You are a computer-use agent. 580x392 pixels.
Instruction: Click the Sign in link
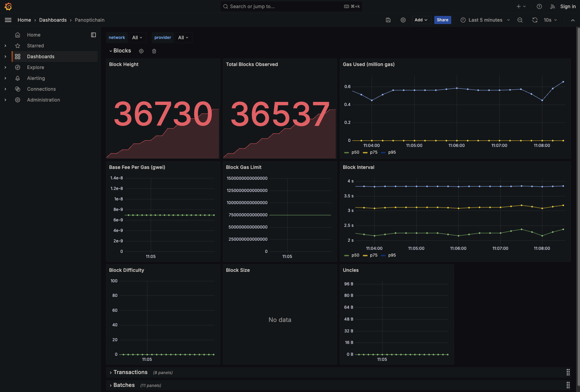pyautogui.click(x=568, y=6)
